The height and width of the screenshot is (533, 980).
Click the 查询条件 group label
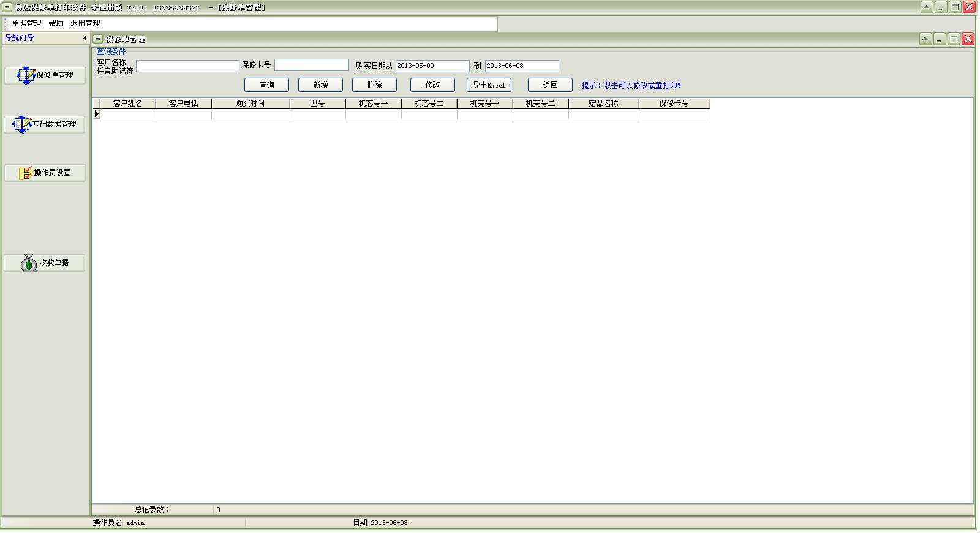tap(111, 51)
